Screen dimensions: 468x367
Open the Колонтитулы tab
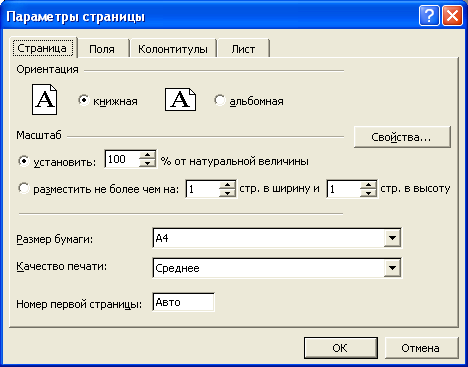point(173,49)
